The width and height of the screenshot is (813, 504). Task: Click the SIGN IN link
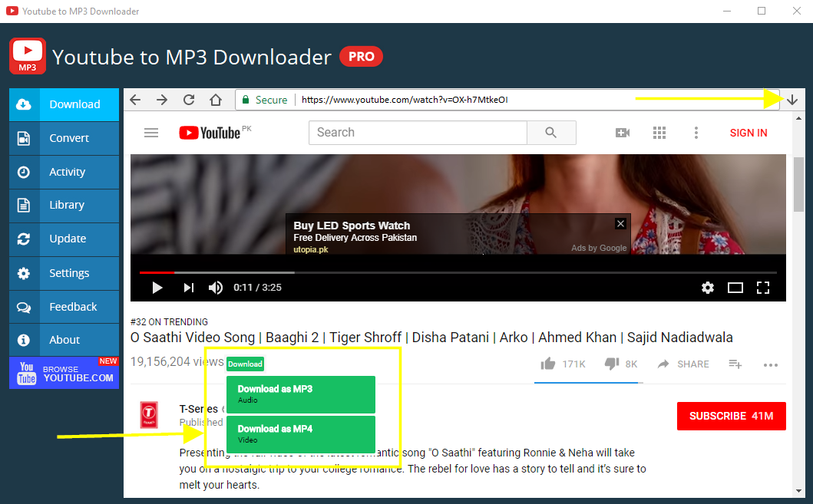(749, 133)
